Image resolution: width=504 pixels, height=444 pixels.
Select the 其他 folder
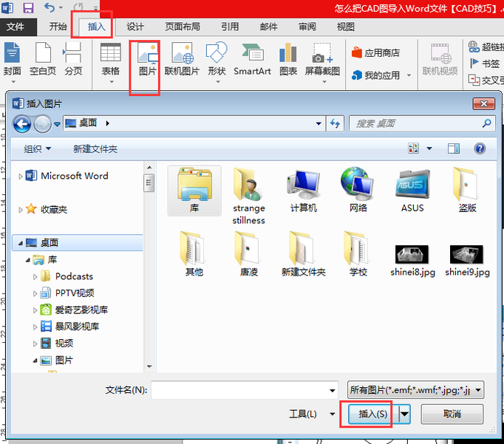[x=194, y=254]
